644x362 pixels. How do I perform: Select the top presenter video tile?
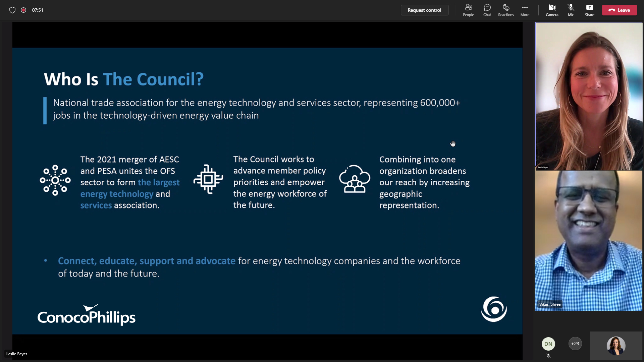(589, 97)
